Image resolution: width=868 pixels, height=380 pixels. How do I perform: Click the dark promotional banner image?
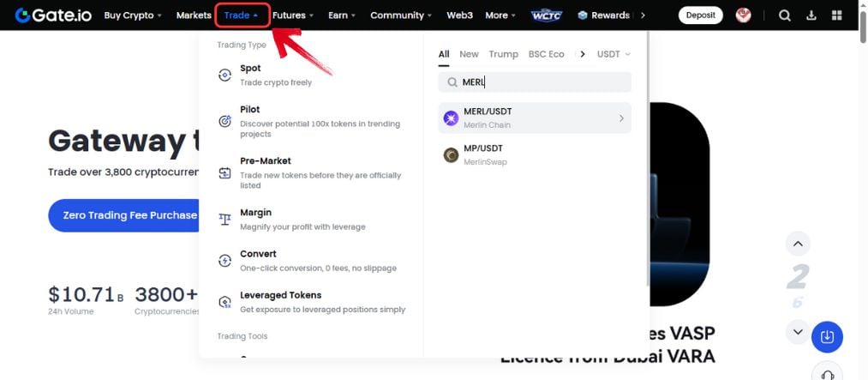(x=678, y=204)
